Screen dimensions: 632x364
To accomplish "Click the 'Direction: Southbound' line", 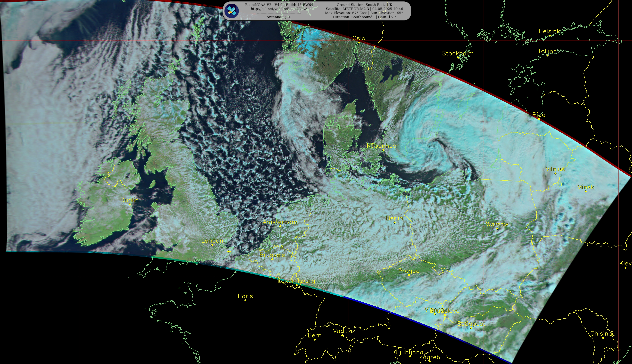I will tap(364, 17).
